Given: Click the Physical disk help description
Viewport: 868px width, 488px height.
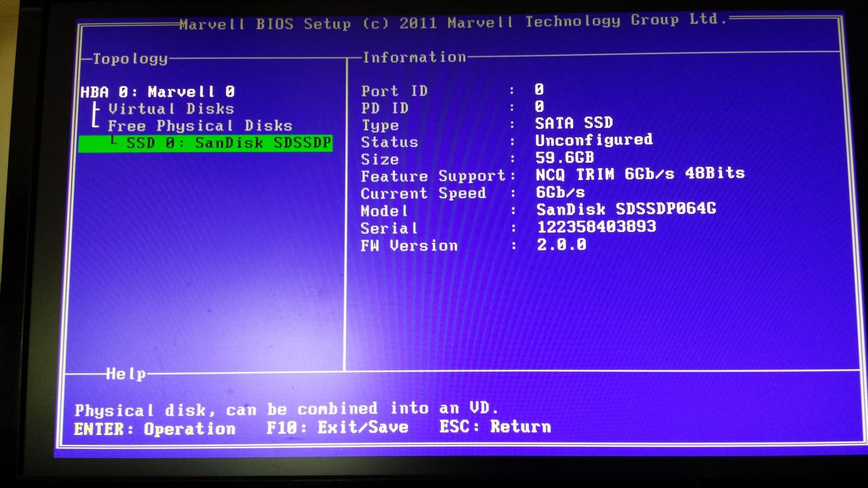Looking at the screenshot, I should pyautogui.click(x=286, y=408).
